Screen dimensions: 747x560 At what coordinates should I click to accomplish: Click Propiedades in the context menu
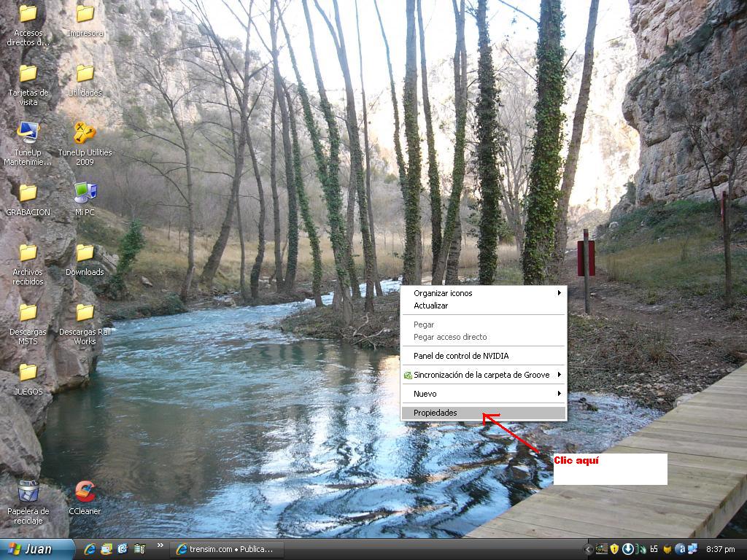(436, 413)
